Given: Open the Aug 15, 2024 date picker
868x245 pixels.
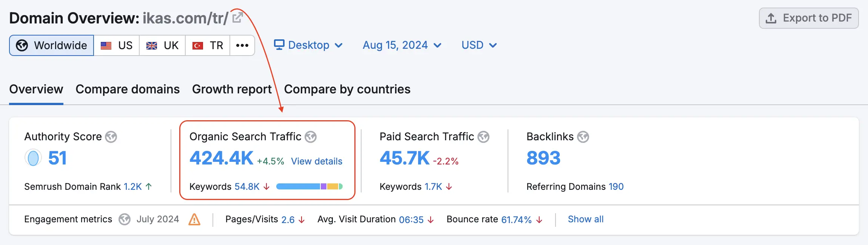Looking at the screenshot, I should point(402,45).
